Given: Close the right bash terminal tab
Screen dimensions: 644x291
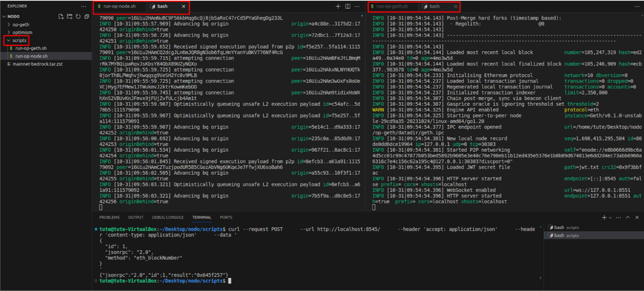Looking at the screenshot, I should click(x=456, y=6).
